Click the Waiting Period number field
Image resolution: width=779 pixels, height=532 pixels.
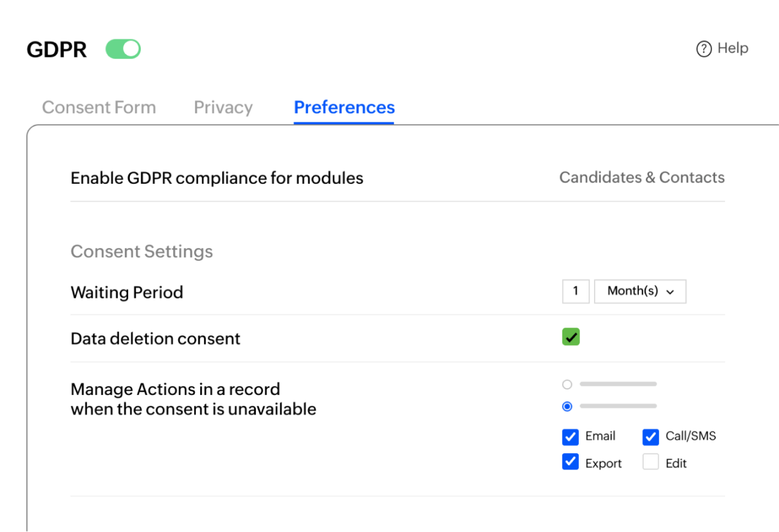click(x=576, y=291)
